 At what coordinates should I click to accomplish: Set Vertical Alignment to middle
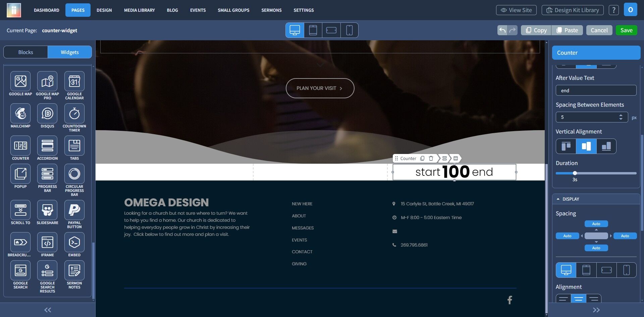point(586,146)
